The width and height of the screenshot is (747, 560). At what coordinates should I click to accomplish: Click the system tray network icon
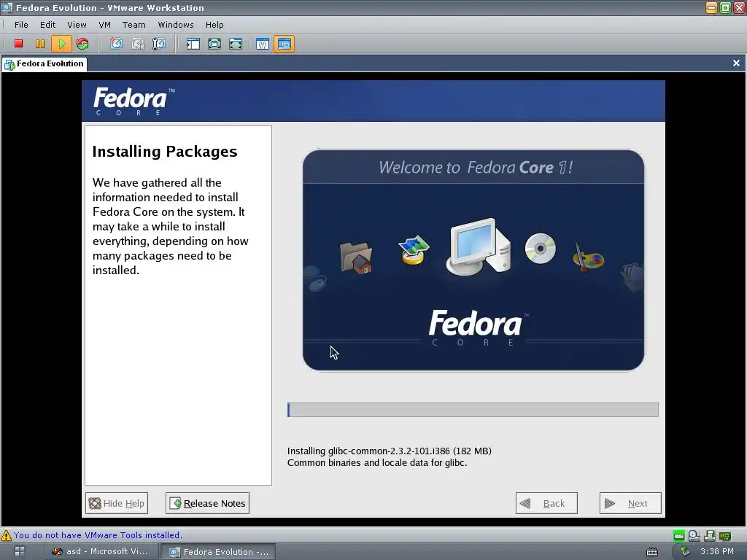684,551
